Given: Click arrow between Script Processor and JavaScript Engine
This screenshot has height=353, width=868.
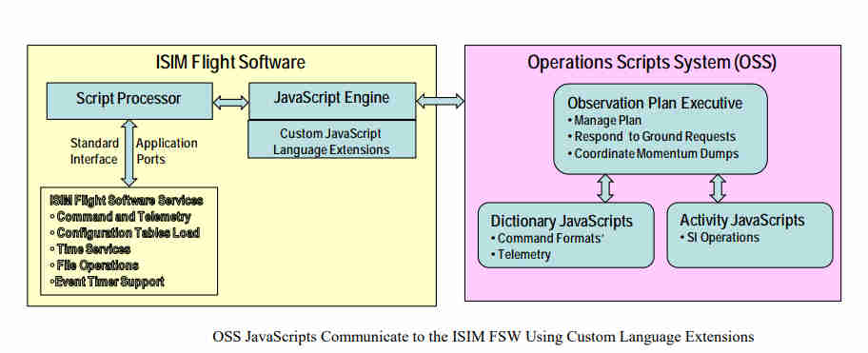Looking at the screenshot, I should (231, 103).
